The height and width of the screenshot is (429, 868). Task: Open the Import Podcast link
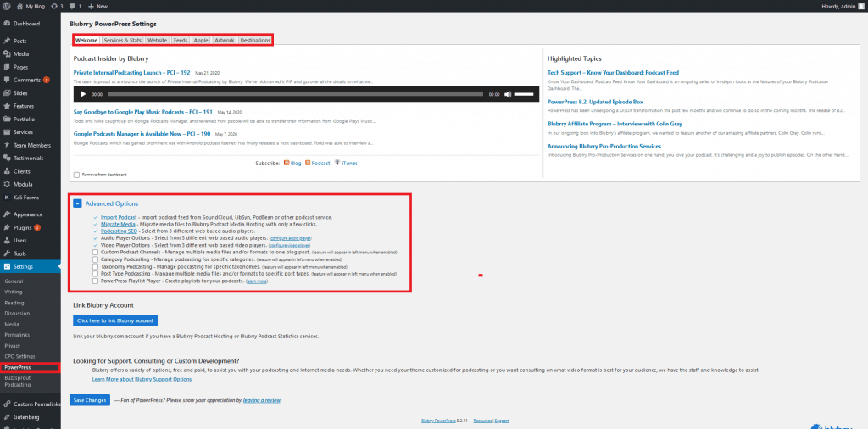(x=119, y=218)
